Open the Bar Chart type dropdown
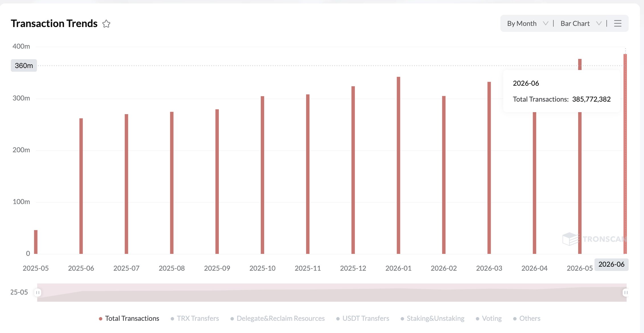The height and width of the screenshot is (333, 644). click(581, 23)
